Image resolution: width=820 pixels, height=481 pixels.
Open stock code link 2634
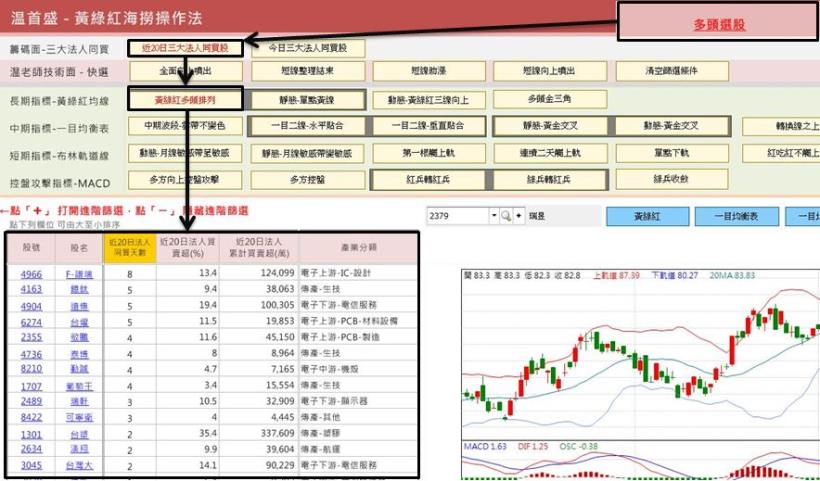pos(31,449)
